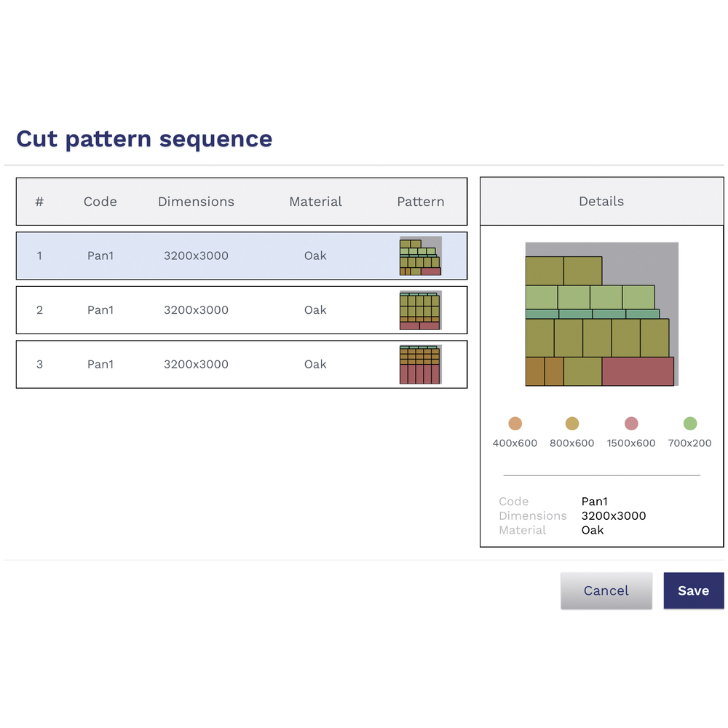Click the Dimensions column header
728x728 pixels.
click(x=196, y=201)
